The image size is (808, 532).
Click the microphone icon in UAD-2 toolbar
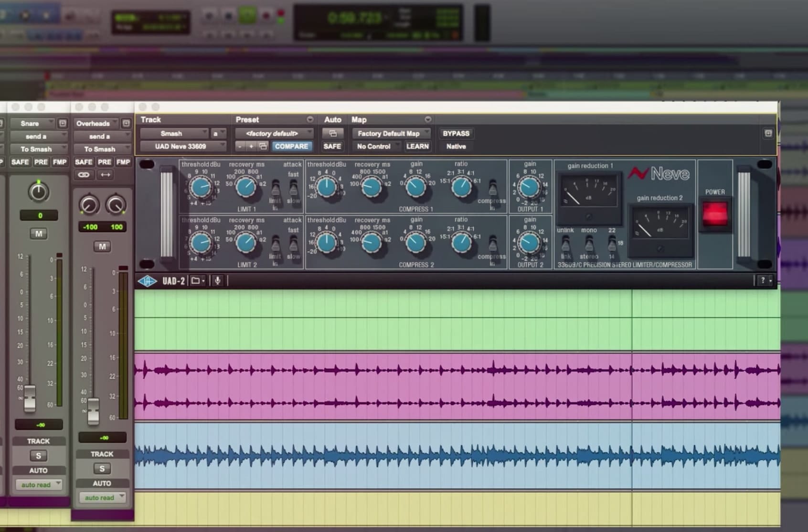217,281
